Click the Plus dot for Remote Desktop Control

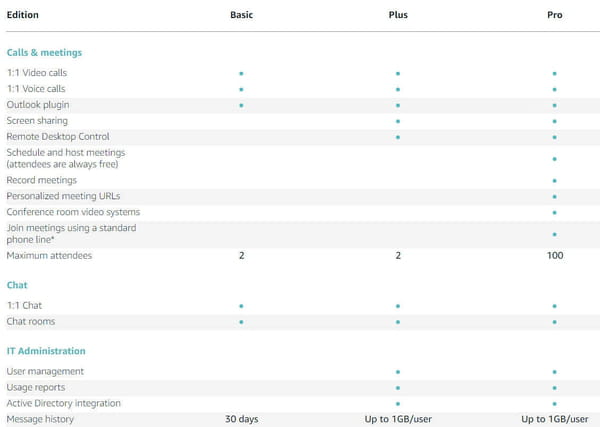click(x=398, y=137)
